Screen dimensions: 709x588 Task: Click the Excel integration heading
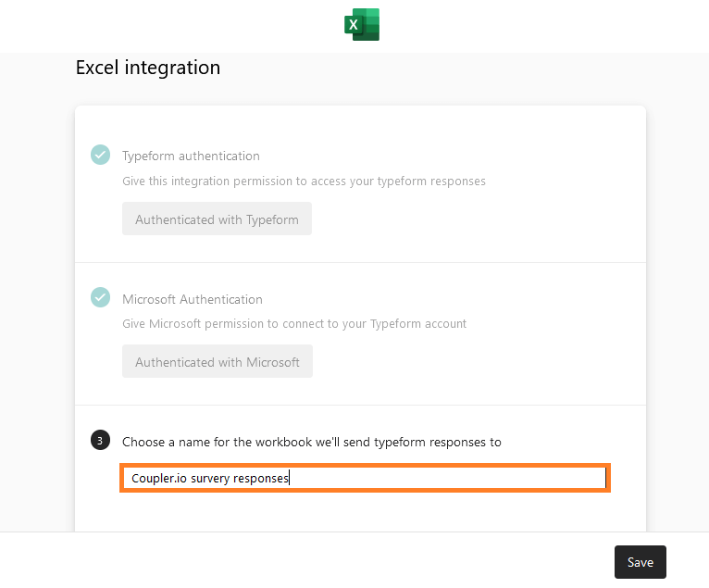coord(148,68)
